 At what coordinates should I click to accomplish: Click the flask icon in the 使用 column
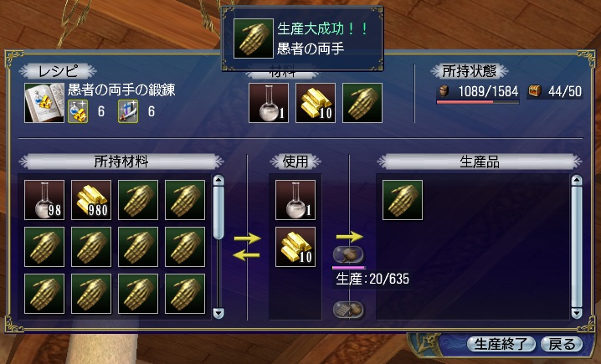pyautogui.click(x=295, y=200)
